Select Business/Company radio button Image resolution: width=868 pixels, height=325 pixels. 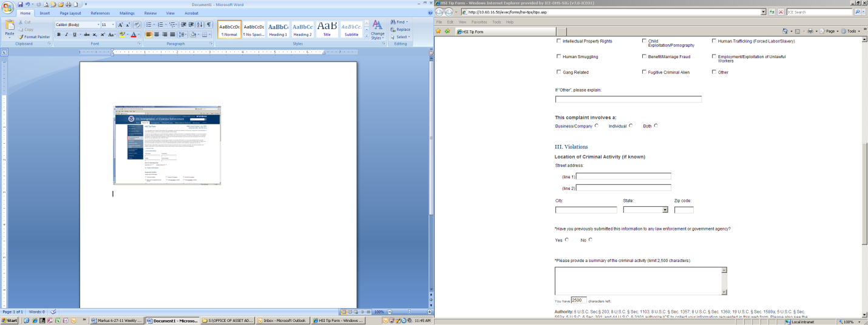[x=597, y=126]
